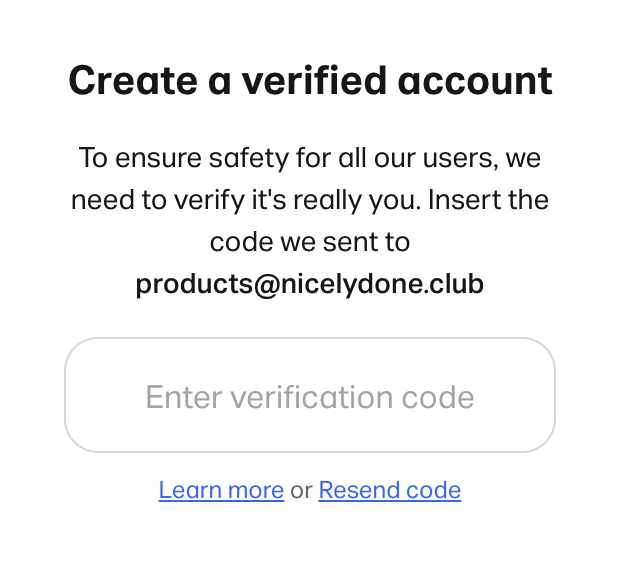Select the products@nicelydone.club email address
This screenshot has height=566, width=620.
310,285
